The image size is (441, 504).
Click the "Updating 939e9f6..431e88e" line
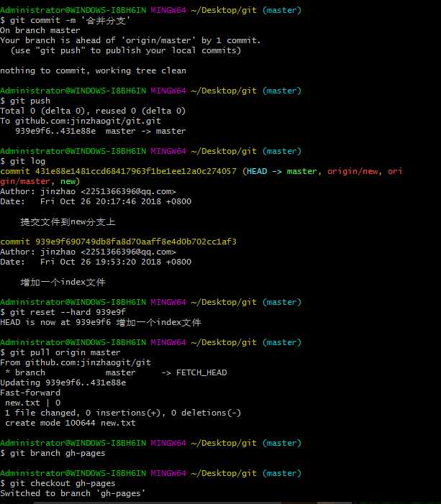tap(63, 382)
